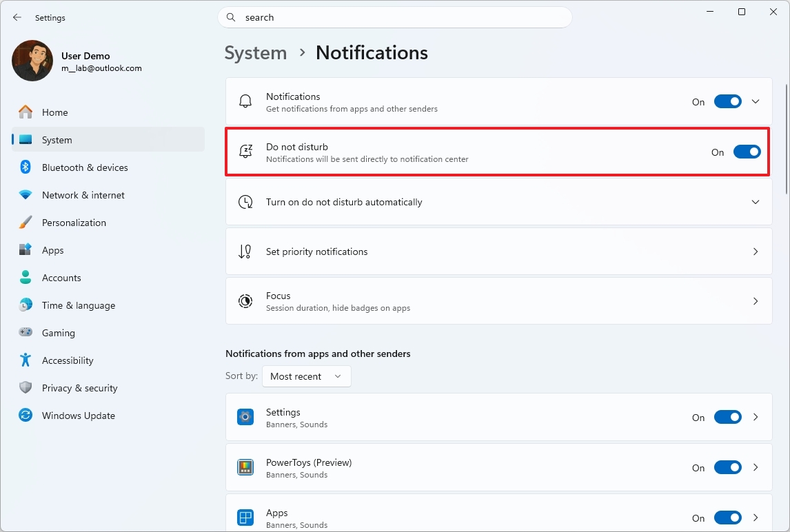The image size is (790, 532).
Task: Select the Accounts section
Action: (63, 277)
